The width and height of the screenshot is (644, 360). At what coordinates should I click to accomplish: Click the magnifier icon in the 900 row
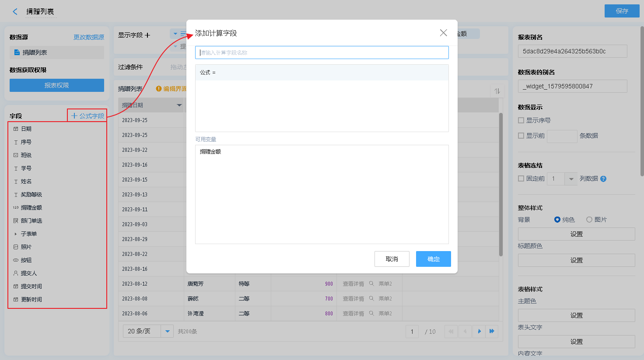click(371, 284)
